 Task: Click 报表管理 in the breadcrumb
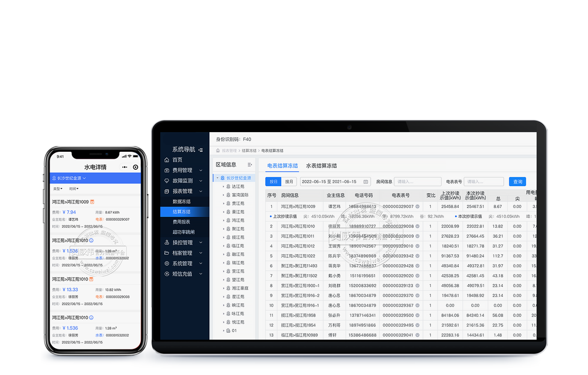coord(229,150)
